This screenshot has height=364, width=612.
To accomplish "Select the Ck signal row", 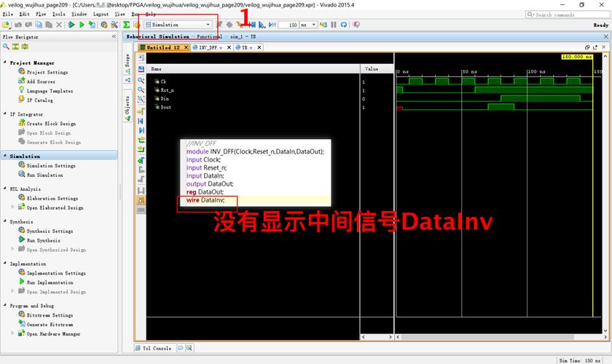I will [253, 82].
